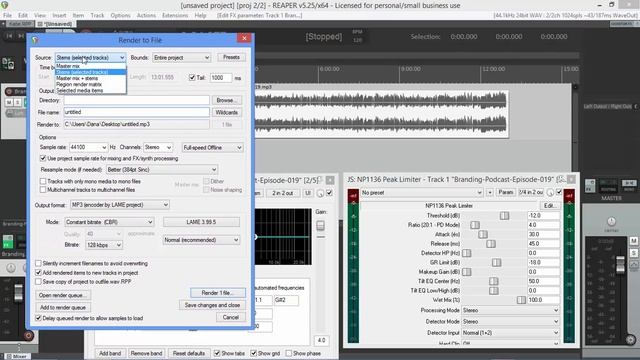
Task: Click 2 in 2 out routing button
Action: click(x=282, y=193)
